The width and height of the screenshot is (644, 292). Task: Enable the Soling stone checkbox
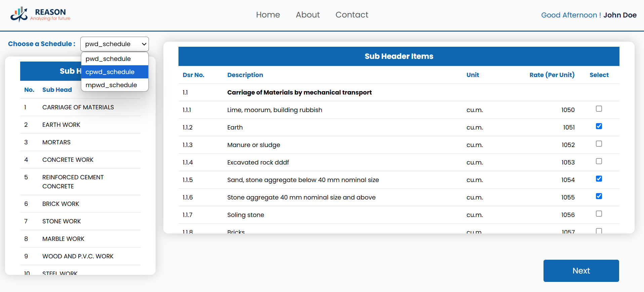coord(599,214)
